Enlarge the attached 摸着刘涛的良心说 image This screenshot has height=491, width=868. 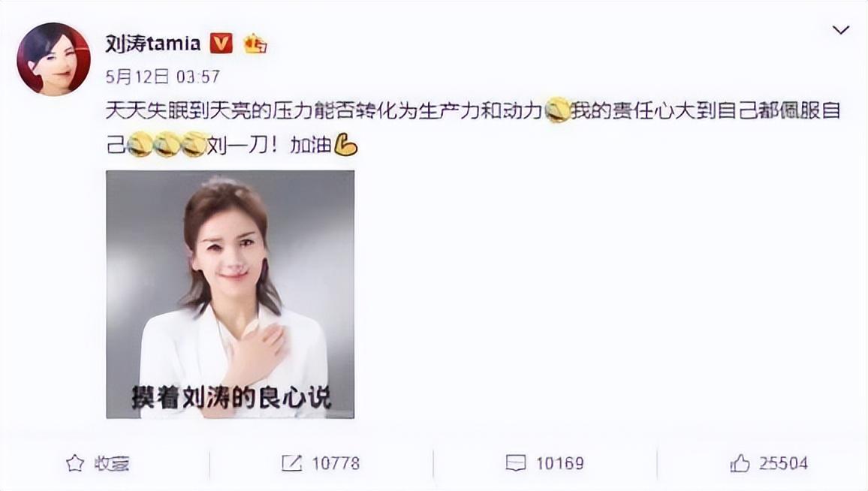(x=231, y=294)
